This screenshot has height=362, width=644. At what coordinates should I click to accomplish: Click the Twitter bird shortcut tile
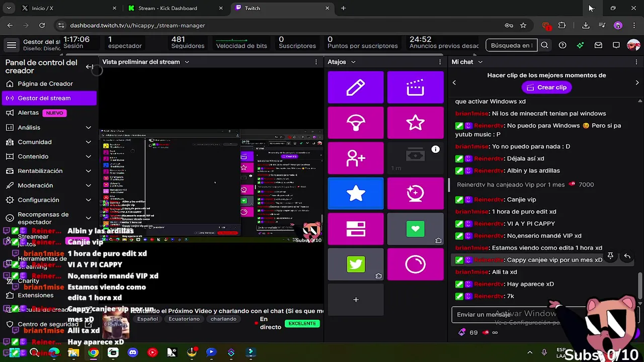(x=356, y=264)
